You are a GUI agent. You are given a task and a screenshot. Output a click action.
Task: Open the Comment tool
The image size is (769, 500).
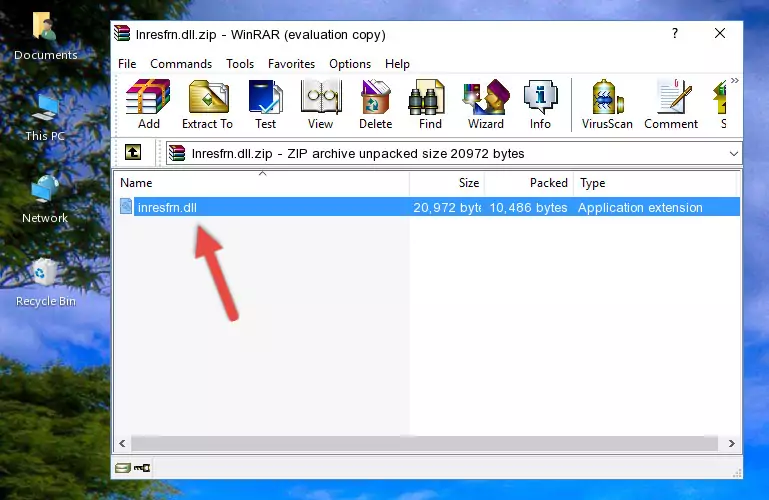[x=671, y=104]
